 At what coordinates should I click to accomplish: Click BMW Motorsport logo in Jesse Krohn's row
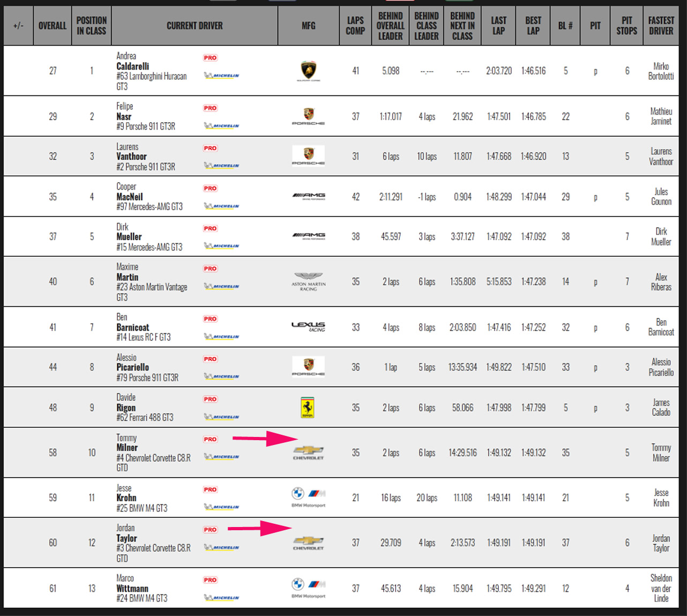[308, 497]
